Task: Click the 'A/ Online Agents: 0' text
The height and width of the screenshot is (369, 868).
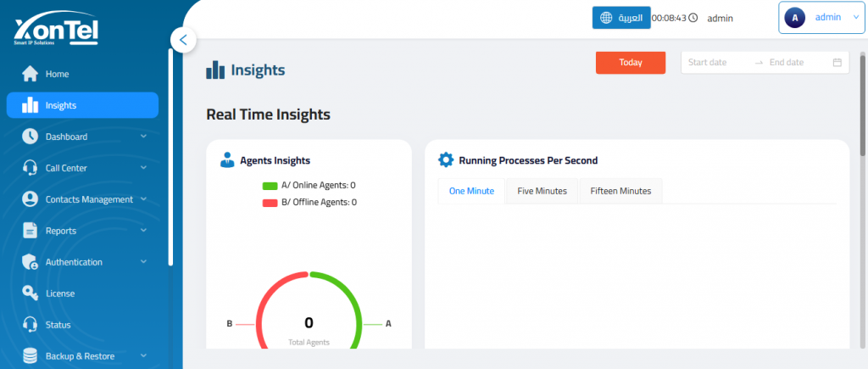Action: pyautogui.click(x=319, y=186)
